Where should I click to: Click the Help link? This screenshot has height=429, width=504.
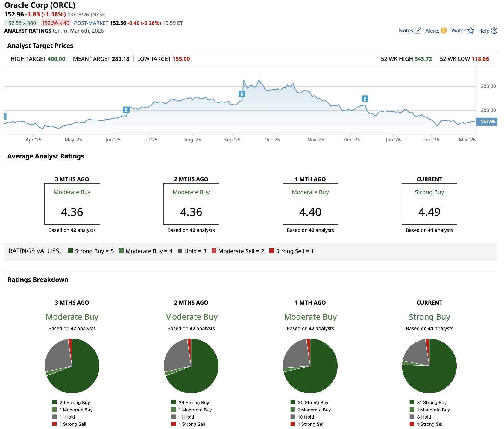click(484, 31)
